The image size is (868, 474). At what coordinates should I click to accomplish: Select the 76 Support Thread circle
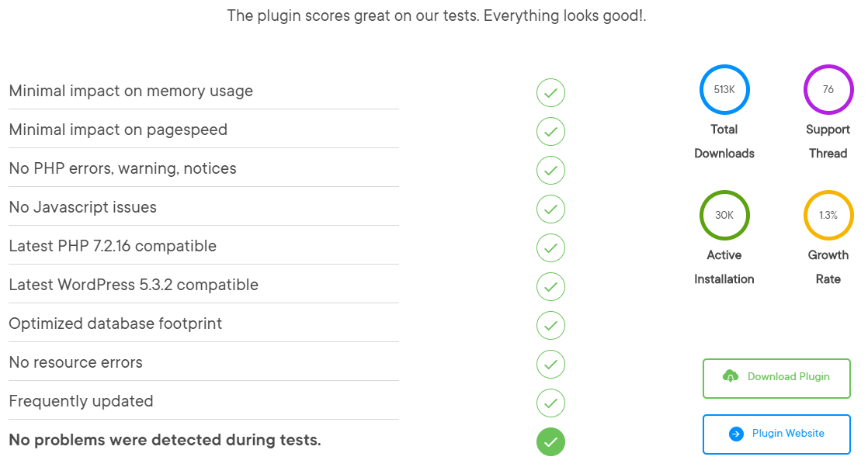pyautogui.click(x=828, y=89)
